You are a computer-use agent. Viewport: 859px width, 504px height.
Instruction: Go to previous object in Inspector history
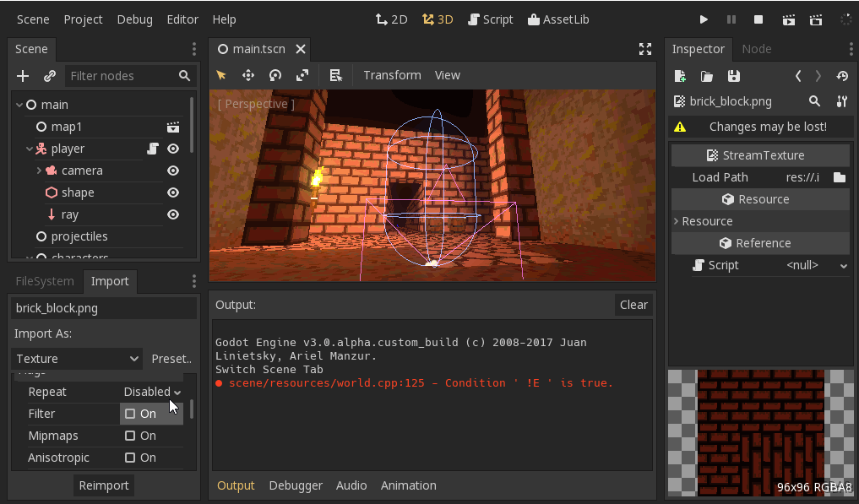pyautogui.click(x=798, y=76)
